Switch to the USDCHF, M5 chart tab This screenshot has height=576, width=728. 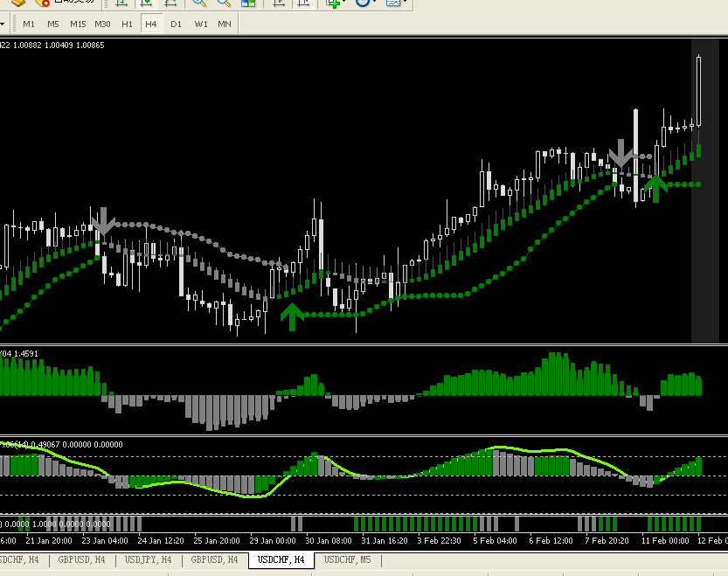click(x=347, y=559)
